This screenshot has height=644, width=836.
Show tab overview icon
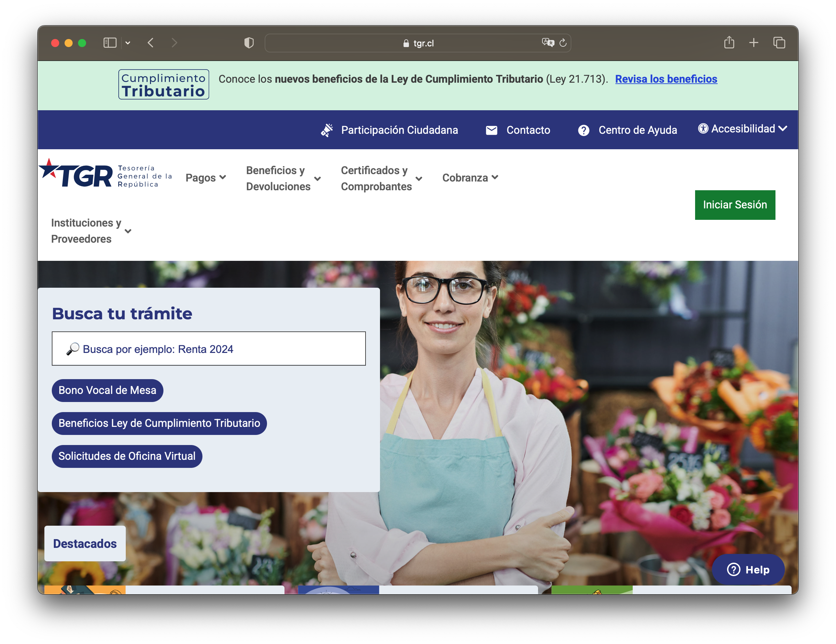[x=779, y=42]
